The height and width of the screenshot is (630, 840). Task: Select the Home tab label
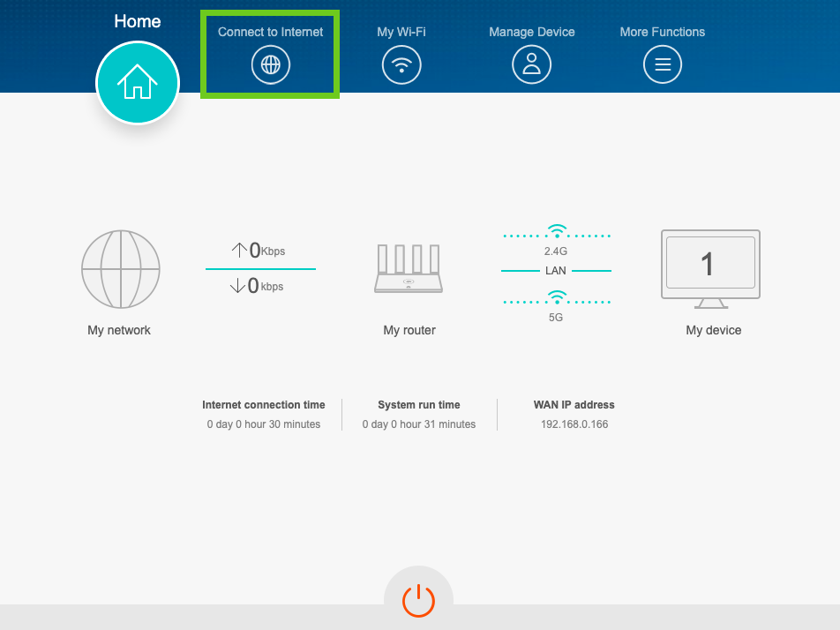[138, 21]
